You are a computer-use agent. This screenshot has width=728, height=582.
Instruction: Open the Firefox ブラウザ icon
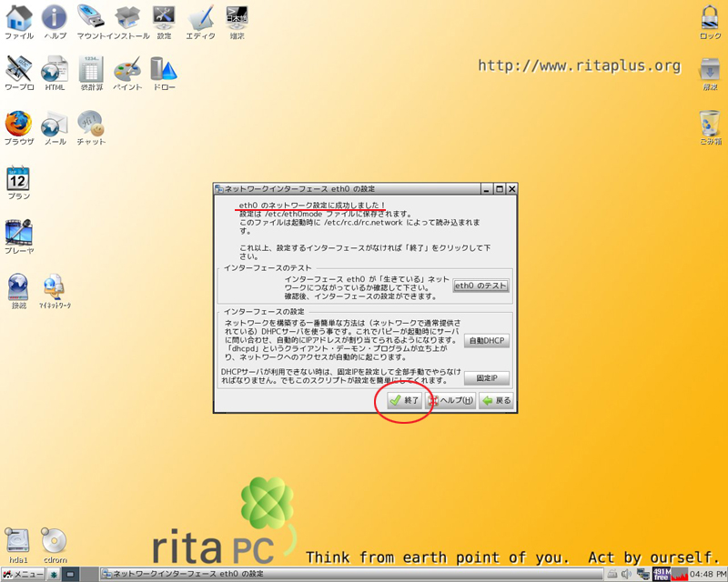click(18, 125)
